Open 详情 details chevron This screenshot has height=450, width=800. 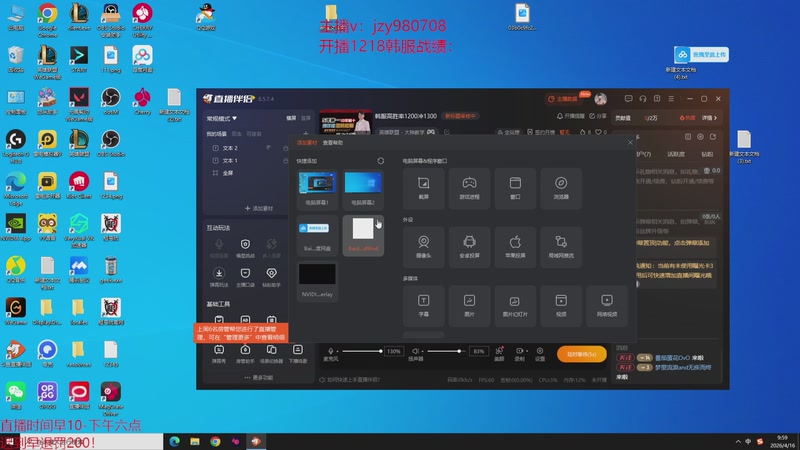point(709,118)
